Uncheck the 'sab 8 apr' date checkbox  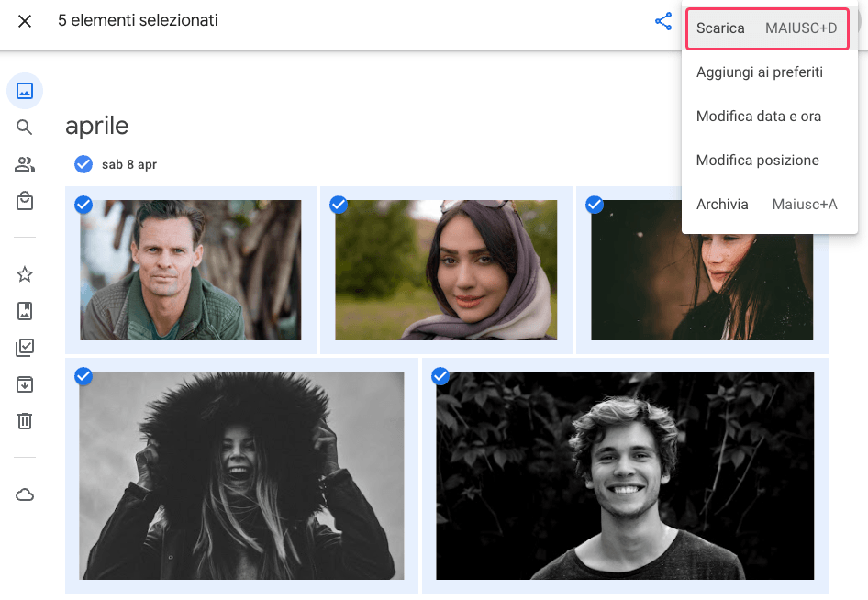click(83, 164)
